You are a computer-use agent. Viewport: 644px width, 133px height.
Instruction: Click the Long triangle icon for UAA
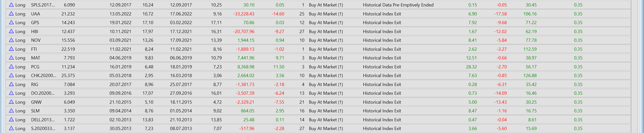[x=11, y=13]
